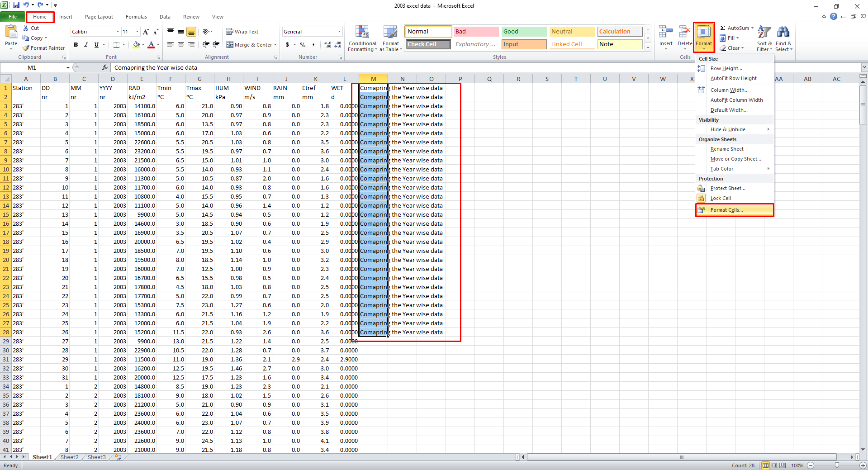Choose AutoFit Column Width option
This screenshot has width=868, height=470.
point(736,100)
